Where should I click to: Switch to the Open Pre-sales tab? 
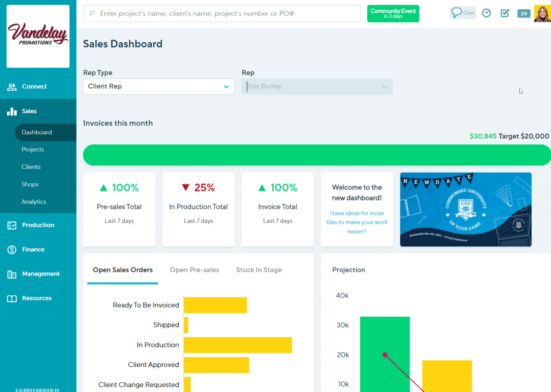tap(194, 270)
